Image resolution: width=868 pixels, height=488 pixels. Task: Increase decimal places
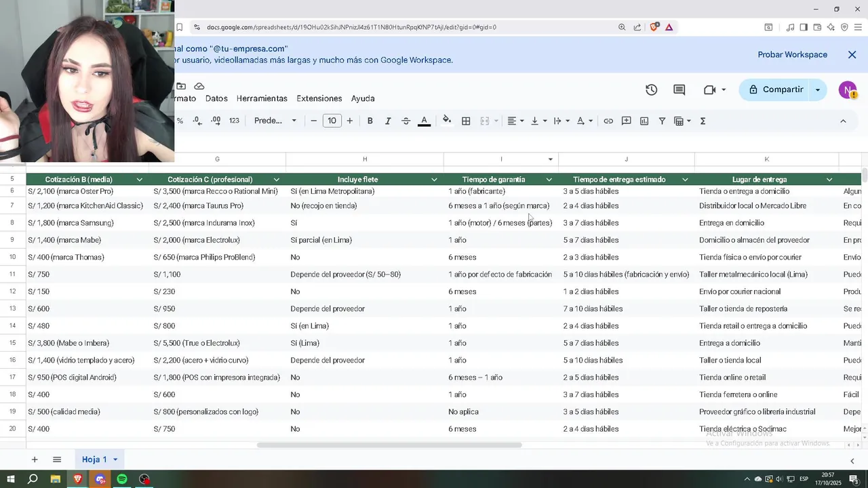[216, 121]
